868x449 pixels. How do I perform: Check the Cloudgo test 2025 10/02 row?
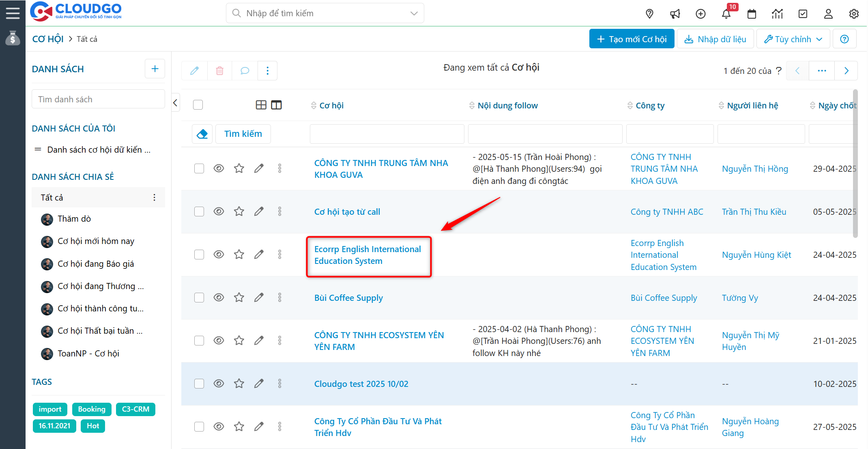[x=199, y=384]
